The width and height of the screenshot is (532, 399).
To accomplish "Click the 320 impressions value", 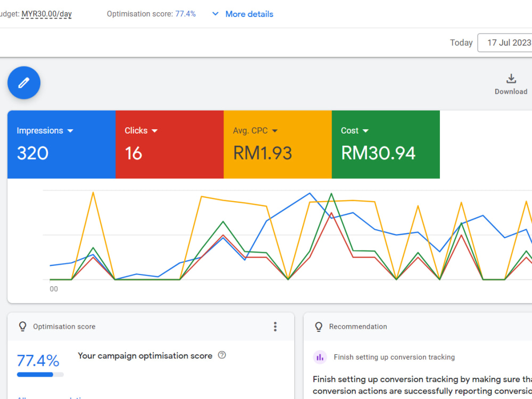I will tap(32, 153).
